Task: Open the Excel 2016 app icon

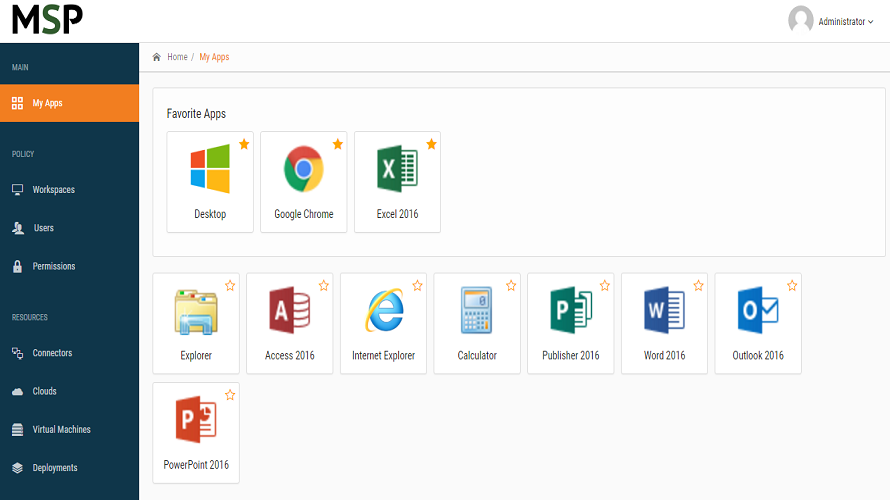Action: 397,169
